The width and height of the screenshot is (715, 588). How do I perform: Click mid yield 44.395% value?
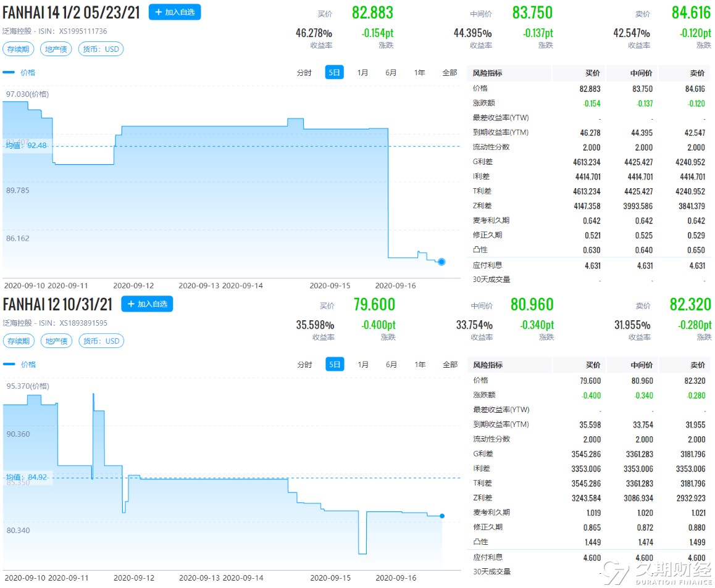472,33
